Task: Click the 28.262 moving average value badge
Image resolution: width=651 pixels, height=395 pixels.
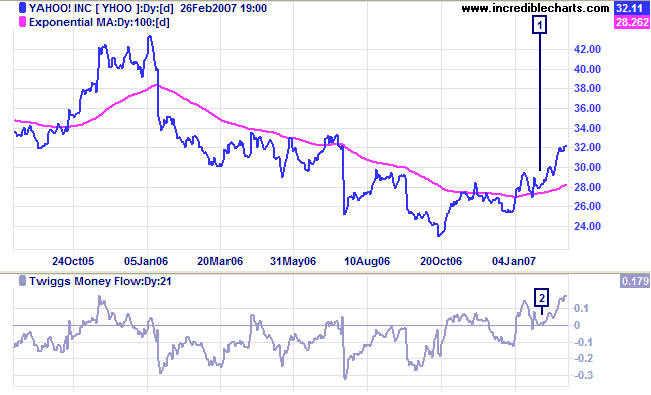Action: 632,22
